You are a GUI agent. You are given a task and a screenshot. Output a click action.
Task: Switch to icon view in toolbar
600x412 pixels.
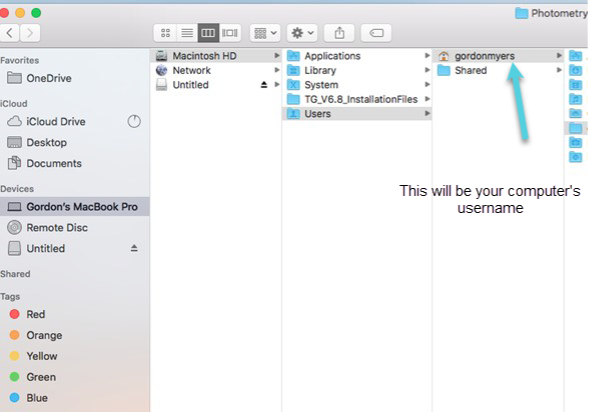pos(166,33)
